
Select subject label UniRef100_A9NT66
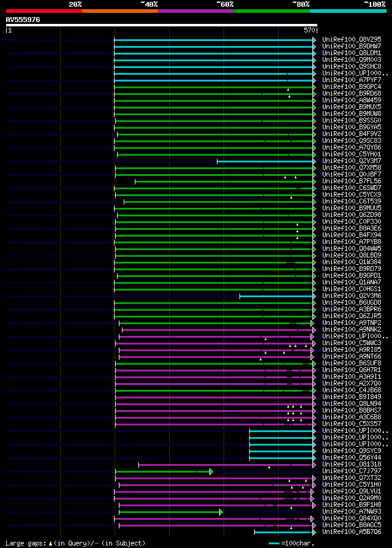click(x=352, y=357)
